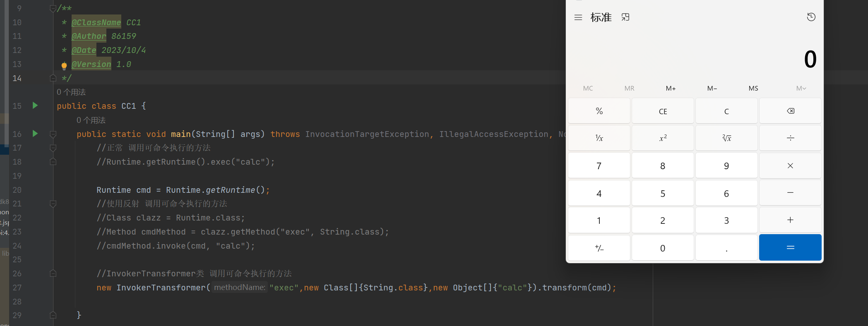Click the plus/minus sign toggle button
The width and height of the screenshot is (868, 326).
599,248
